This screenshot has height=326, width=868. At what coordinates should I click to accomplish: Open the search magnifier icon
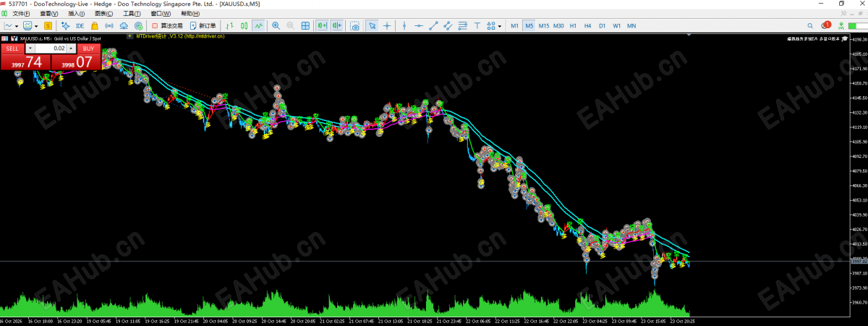click(810, 25)
